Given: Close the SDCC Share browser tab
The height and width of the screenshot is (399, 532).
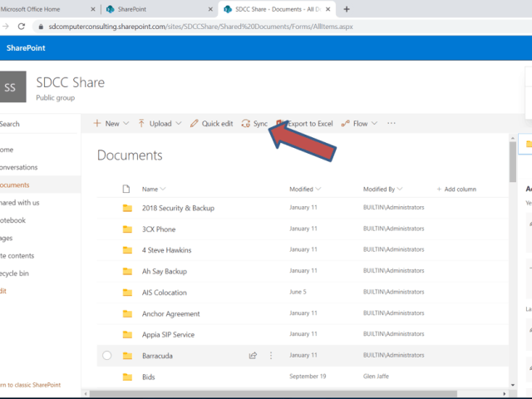Looking at the screenshot, I should (x=328, y=9).
